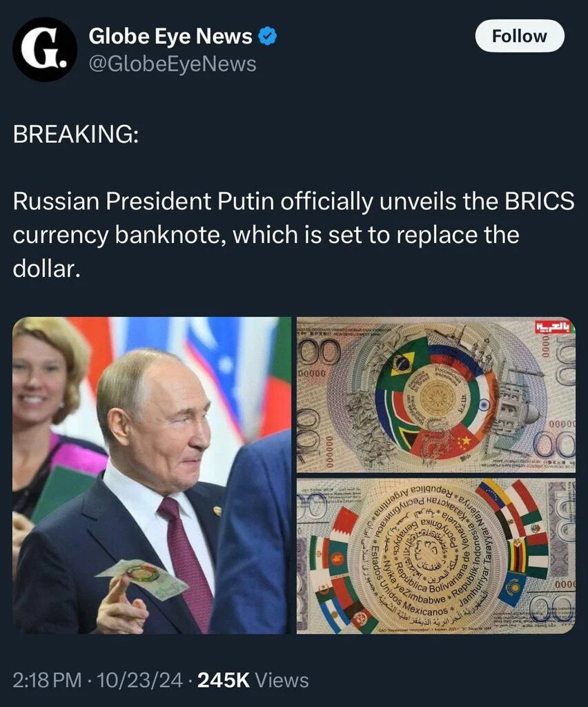Click the 10/23/24 post date
The height and width of the screenshot is (707, 588).
139,680
